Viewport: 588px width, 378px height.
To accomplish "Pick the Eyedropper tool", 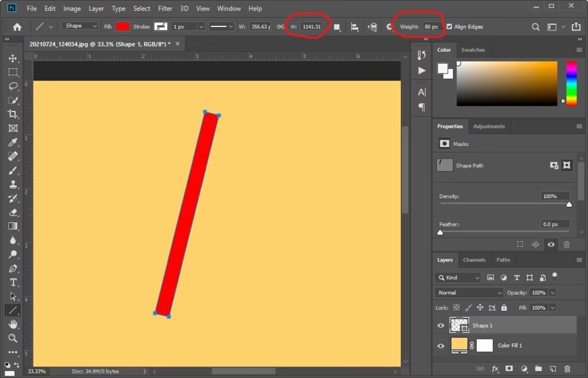I will click(x=13, y=142).
